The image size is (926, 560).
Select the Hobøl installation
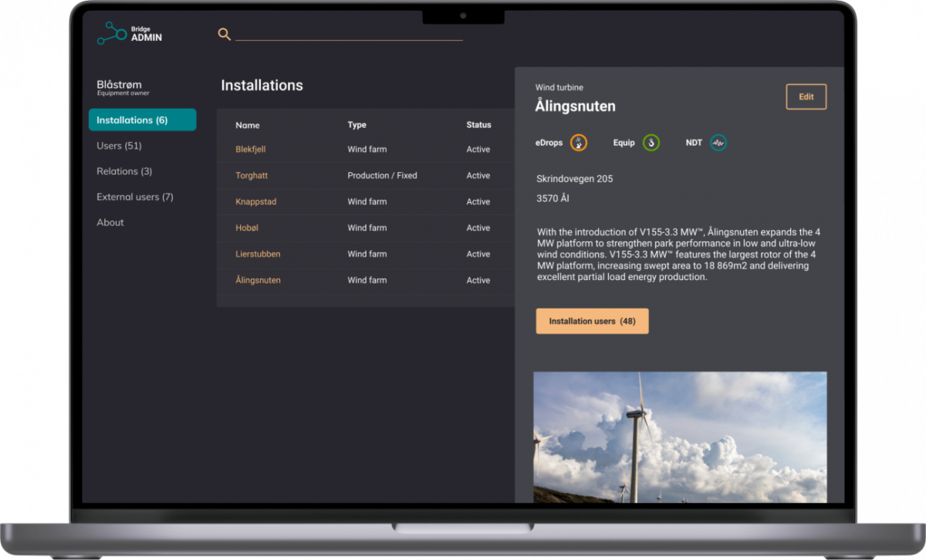[x=247, y=228]
